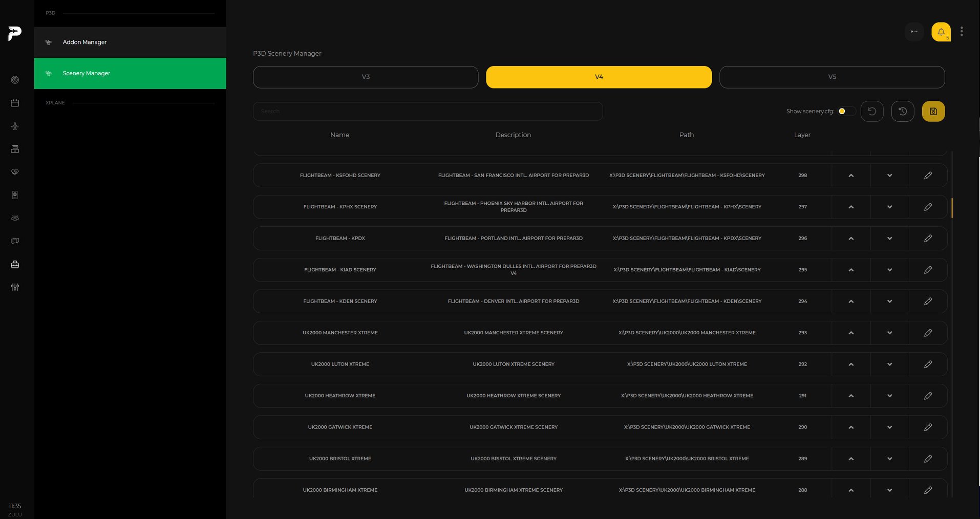980x519 pixels.
Task: Switch to the V4 tab
Action: [x=599, y=77]
